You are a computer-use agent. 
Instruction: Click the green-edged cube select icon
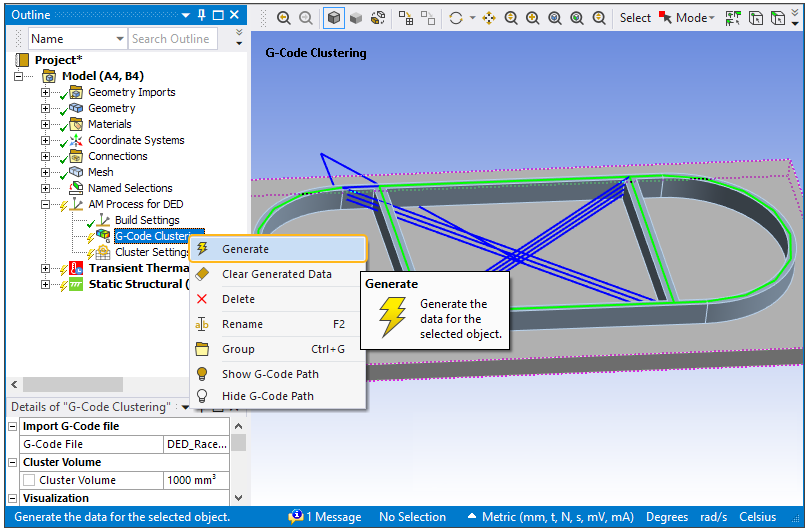pos(778,18)
